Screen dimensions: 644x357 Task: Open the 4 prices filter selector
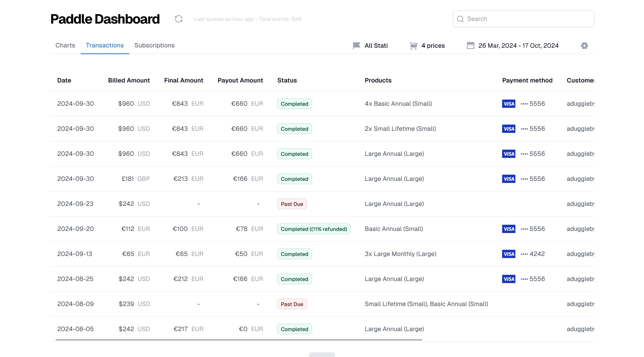433,45
